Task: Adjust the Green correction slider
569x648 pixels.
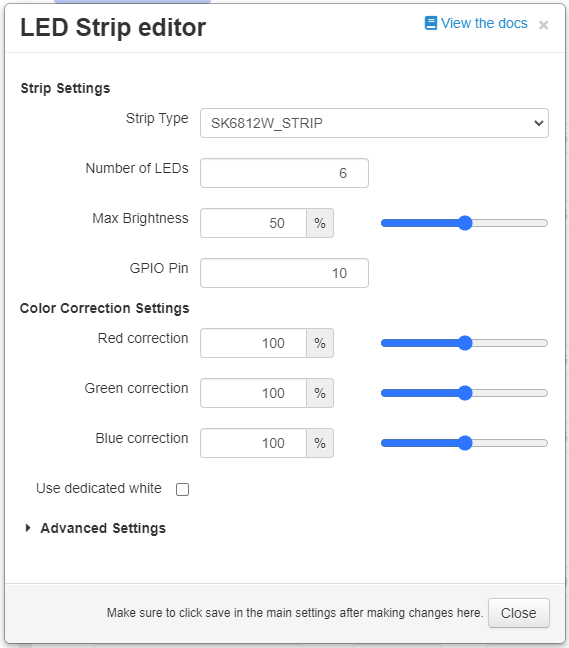Action: [x=464, y=393]
